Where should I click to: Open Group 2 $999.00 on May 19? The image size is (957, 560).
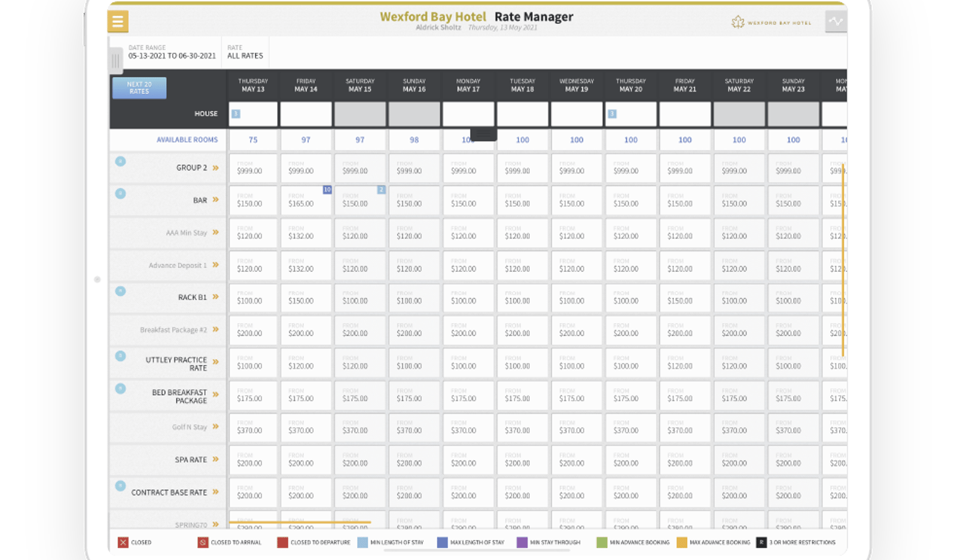(577, 168)
